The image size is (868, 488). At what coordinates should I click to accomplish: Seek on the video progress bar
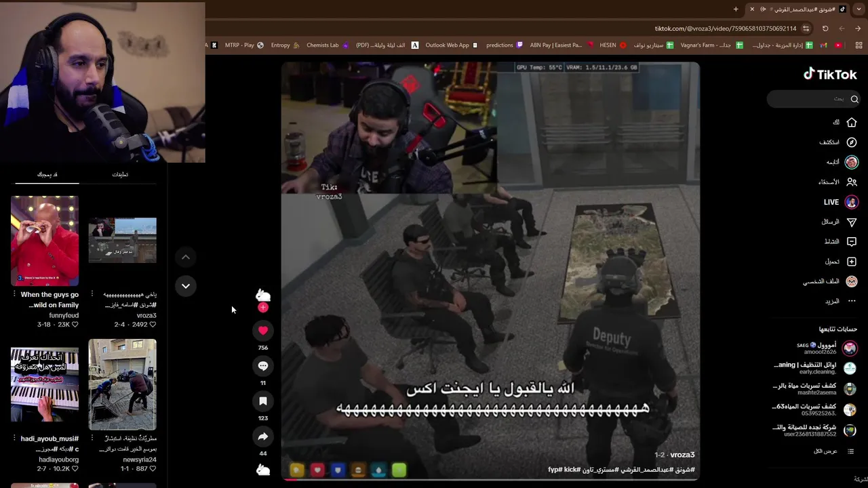pos(490,480)
